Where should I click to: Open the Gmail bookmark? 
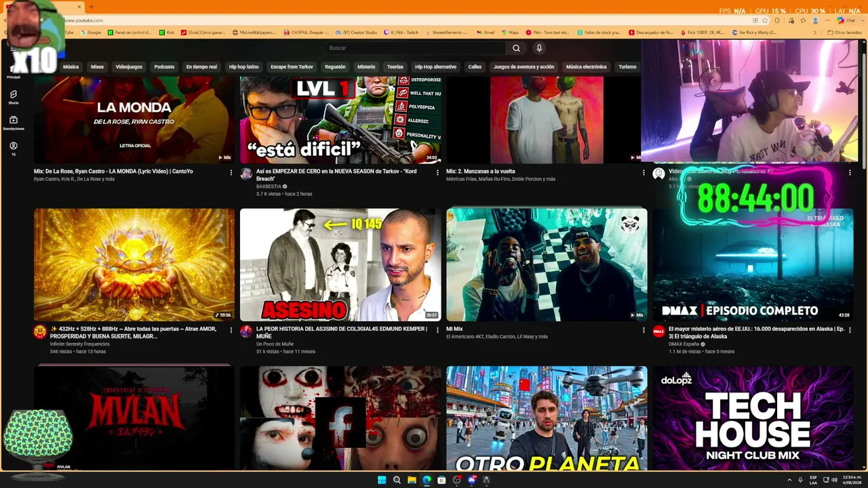tap(486, 33)
